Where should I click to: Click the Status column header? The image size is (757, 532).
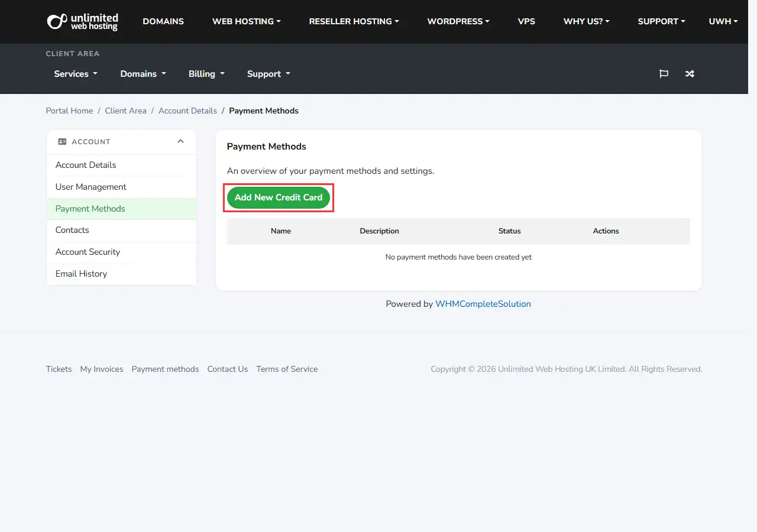click(510, 231)
